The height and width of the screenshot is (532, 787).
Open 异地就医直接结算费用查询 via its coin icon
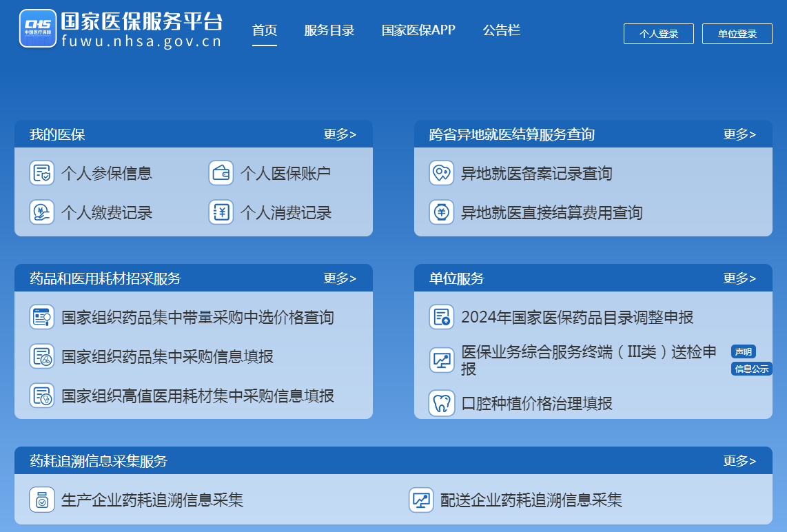441,214
